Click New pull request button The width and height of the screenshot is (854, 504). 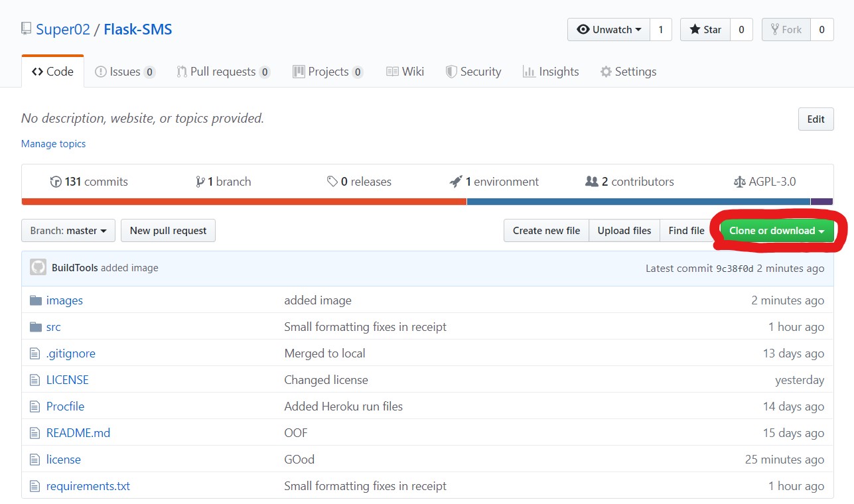click(168, 231)
